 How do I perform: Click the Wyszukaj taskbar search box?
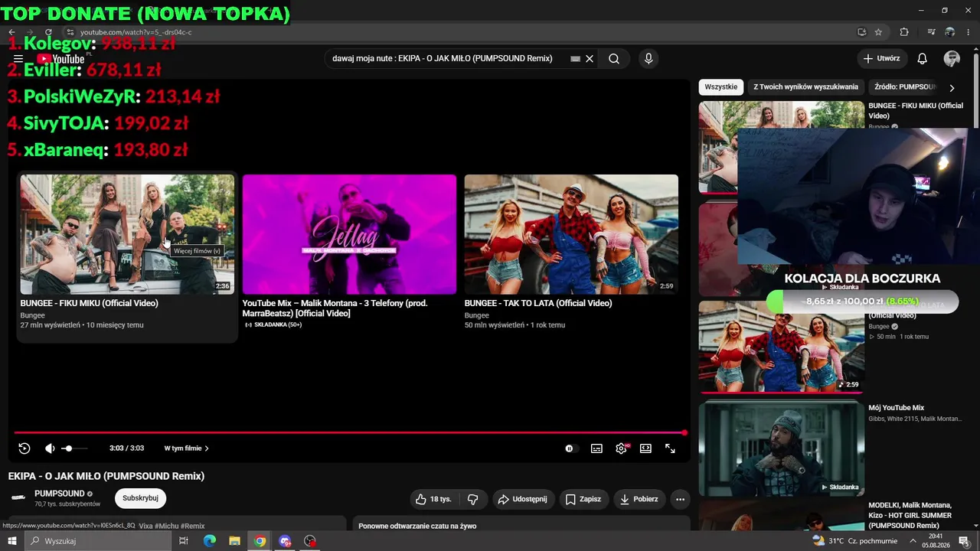97,541
